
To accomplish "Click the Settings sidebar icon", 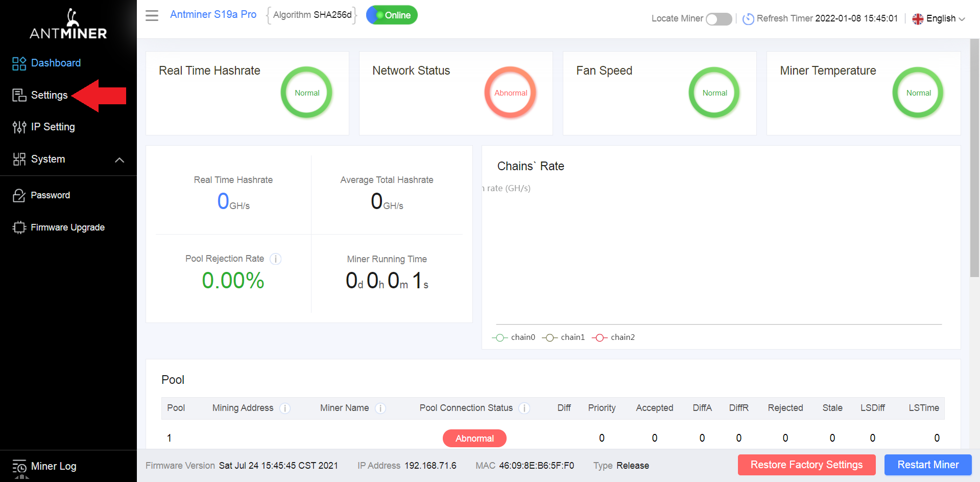I will click(x=19, y=95).
